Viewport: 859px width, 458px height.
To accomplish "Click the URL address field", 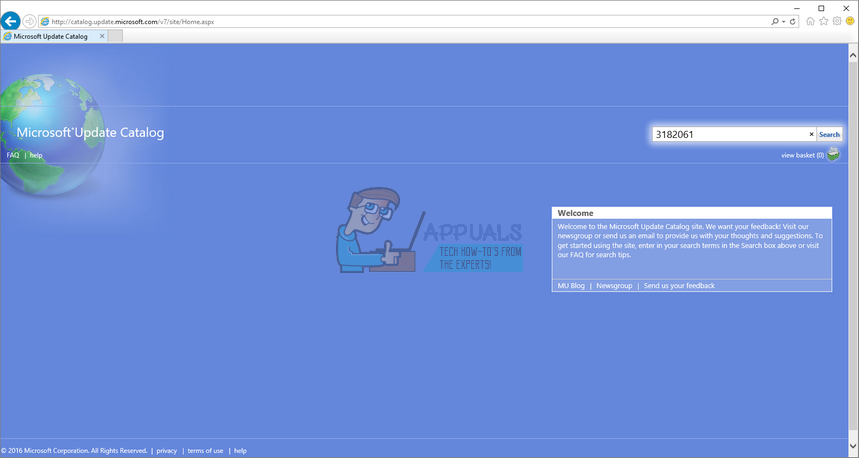I will pyautogui.click(x=405, y=22).
